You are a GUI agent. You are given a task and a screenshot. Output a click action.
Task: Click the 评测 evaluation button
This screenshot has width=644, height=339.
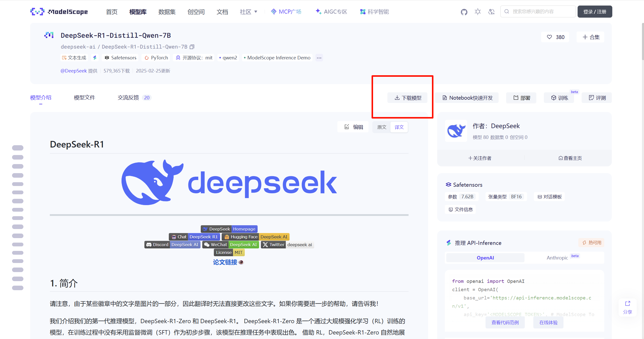(597, 98)
